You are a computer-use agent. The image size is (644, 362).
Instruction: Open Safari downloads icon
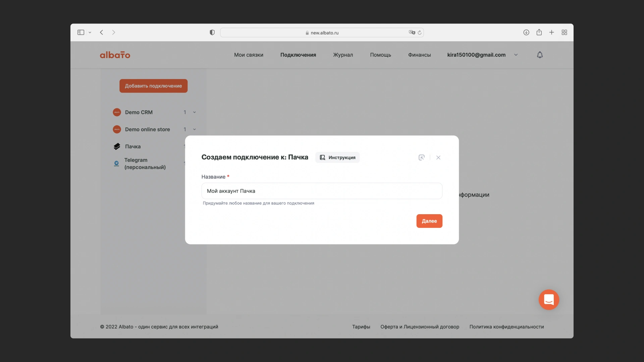[526, 33]
